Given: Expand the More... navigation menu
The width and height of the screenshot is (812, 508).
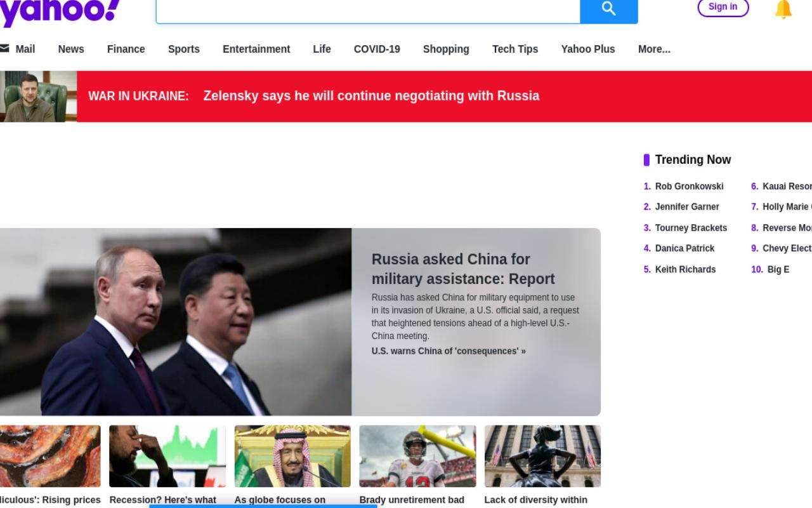Looking at the screenshot, I should coord(654,49).
